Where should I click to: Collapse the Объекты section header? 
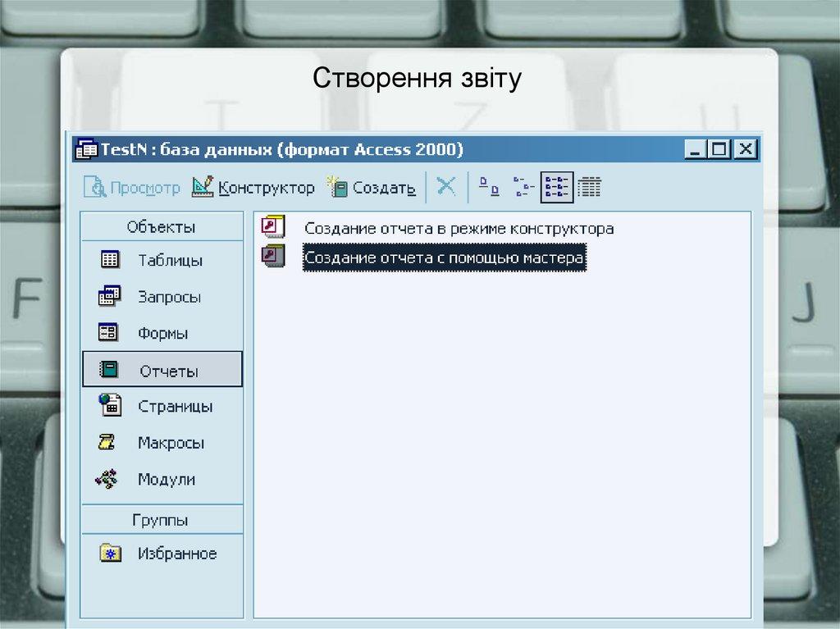pos(162,226)
